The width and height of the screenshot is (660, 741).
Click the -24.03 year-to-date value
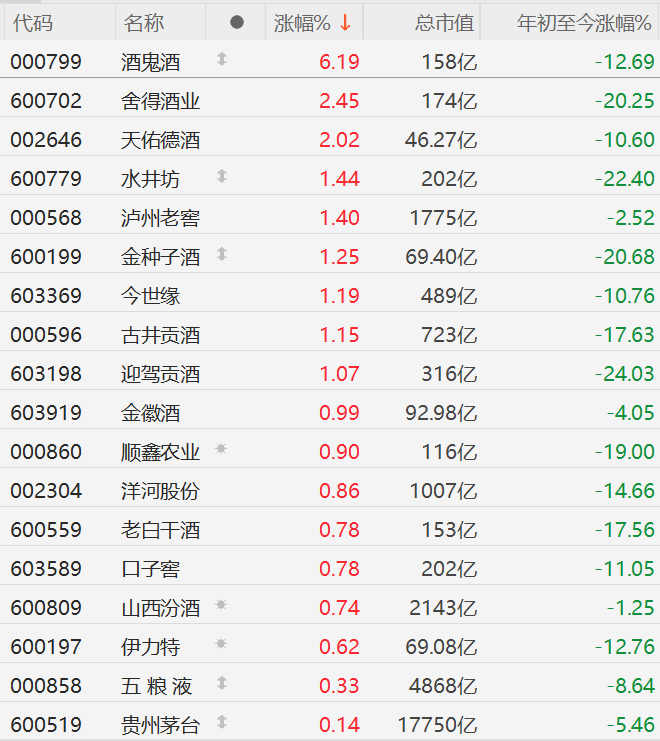[625, 374]
